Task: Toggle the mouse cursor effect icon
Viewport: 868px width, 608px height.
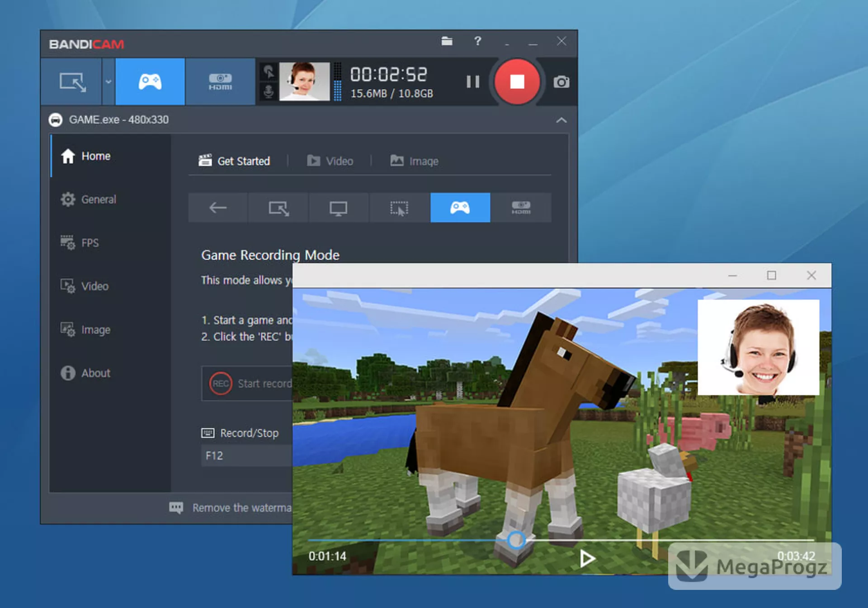Action: tap(269, 71)
